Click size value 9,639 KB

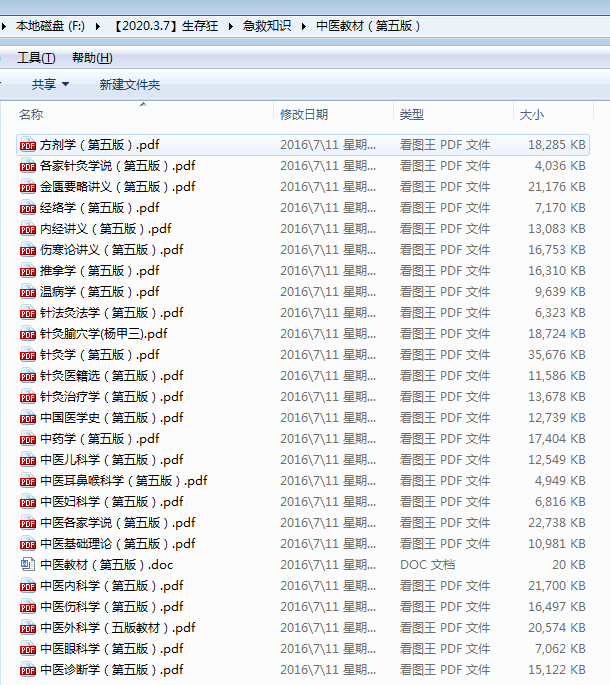[x=560, y=291]
